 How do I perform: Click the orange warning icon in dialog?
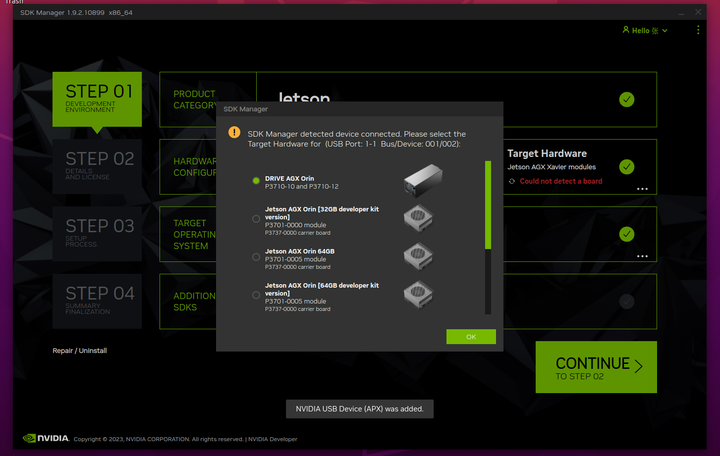click(234, 133)
